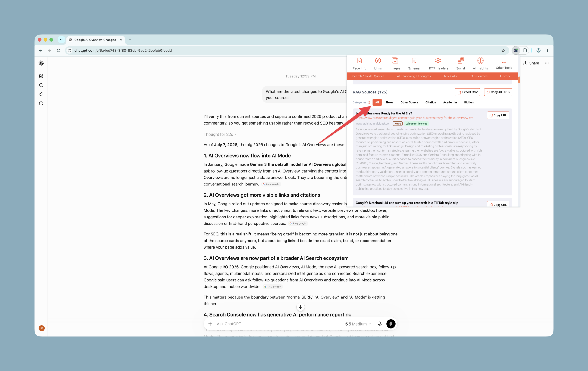Open architecturaldigest.com story link
The height and width of the screenshot is (371, 588).
tap(414, 118)
